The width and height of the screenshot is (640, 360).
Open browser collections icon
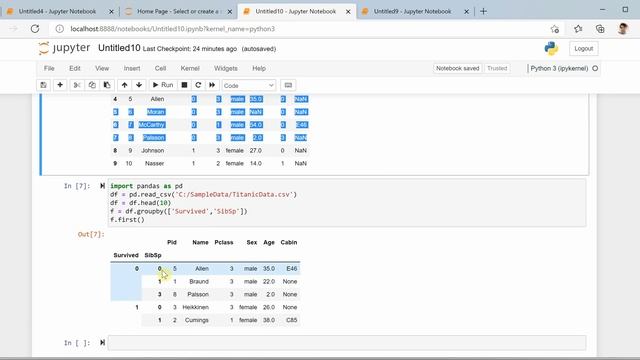click(600, 29)
